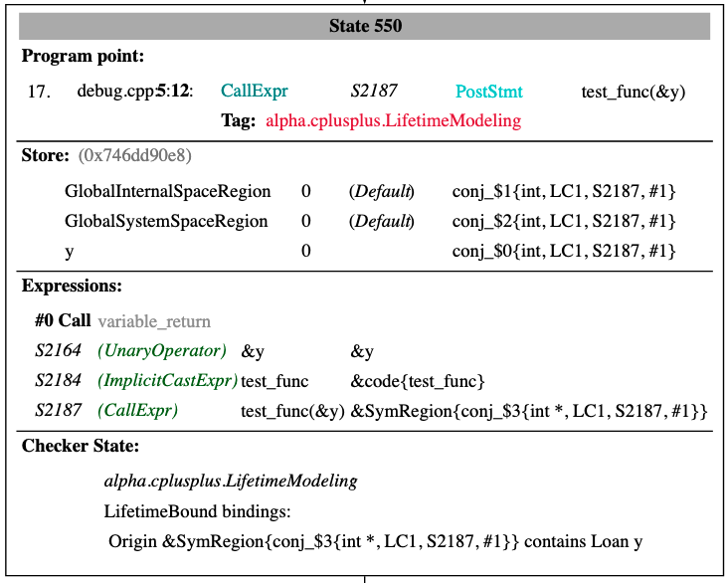The height and width of the screenshot is (583, 728).
Task: Click (UnaryOperator) expression kind
Action: 162,351
